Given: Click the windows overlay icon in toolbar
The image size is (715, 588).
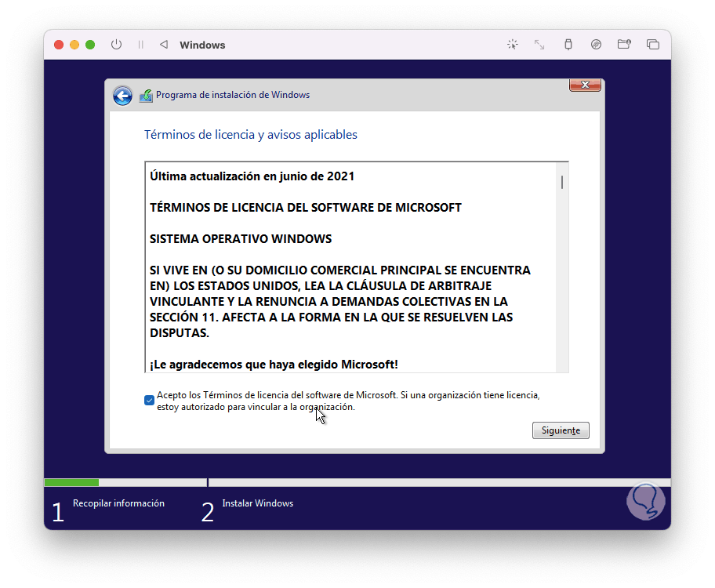Looking at the screenshot, I should point(653,44).
